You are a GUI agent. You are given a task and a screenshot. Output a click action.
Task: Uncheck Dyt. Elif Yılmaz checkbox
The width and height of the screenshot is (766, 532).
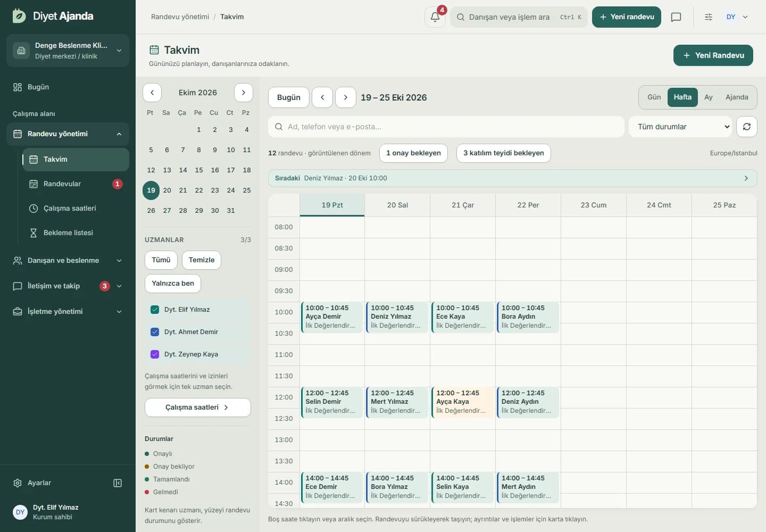tap(155, 310)
